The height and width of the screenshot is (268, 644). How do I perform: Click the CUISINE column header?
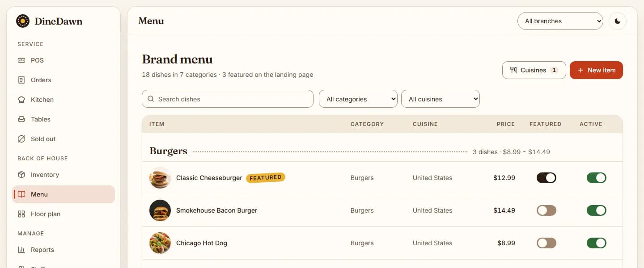425,124
